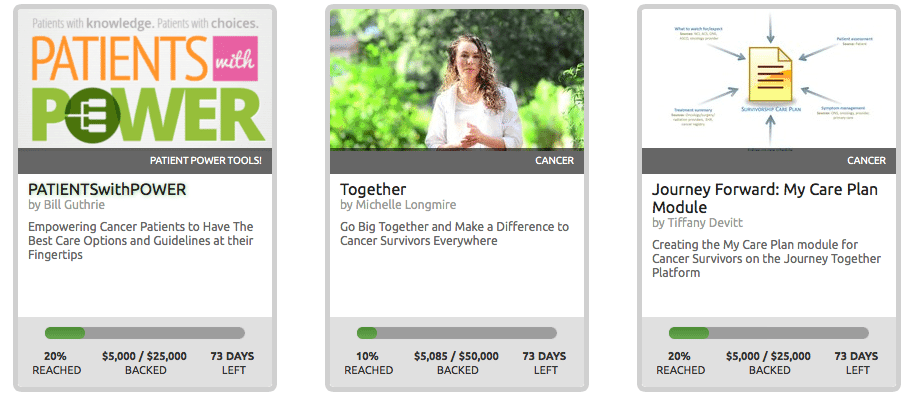Click the Empowering Cancer Patients description text
906x400 pixels.
140,240
